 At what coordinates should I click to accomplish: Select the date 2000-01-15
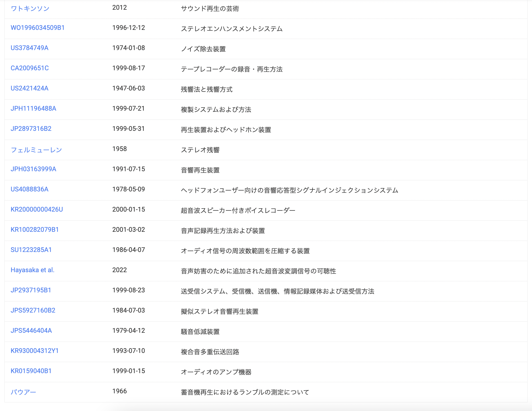pos(129,209)
